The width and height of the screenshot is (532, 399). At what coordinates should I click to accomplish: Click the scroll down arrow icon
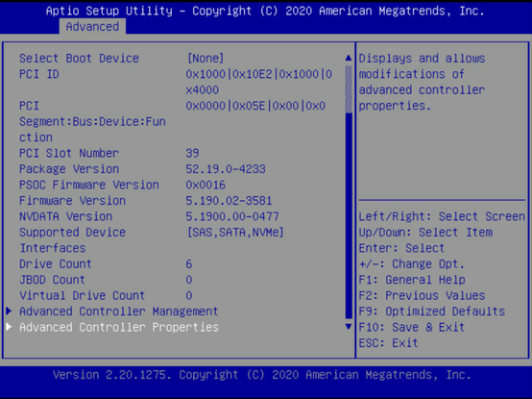click(x=349, y=327)
